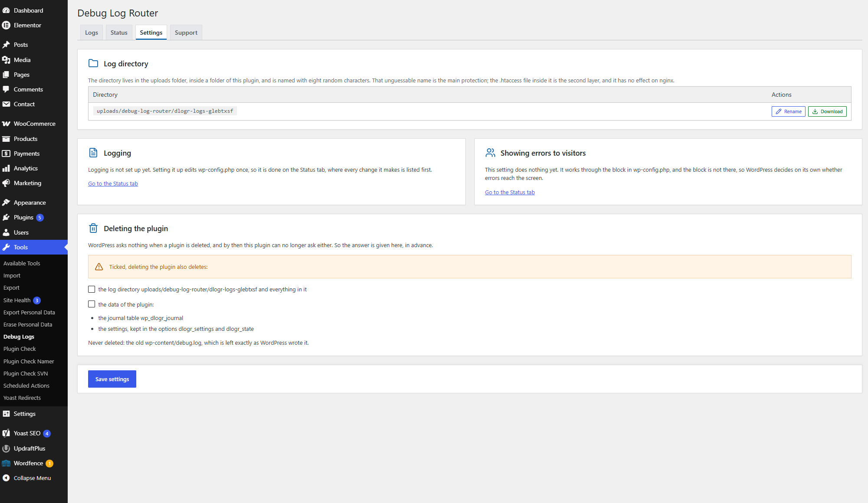
Task: Switch to the Status tab
Action: click(x=119, y=33)
